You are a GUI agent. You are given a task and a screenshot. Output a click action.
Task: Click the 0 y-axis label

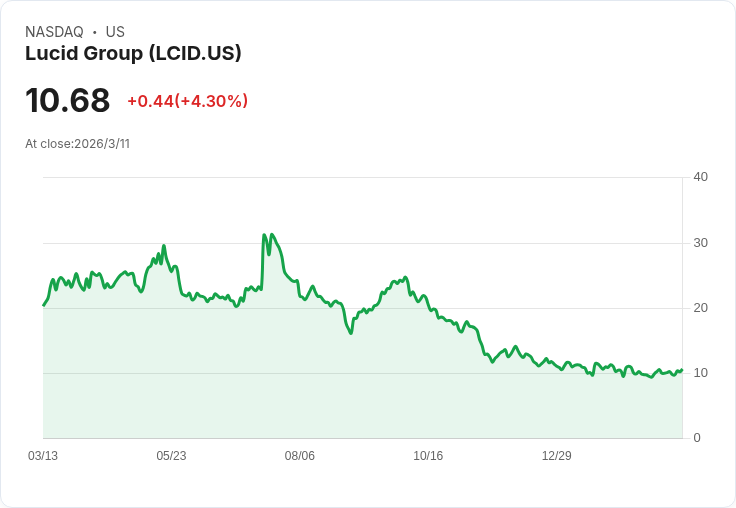coord(697,438)
